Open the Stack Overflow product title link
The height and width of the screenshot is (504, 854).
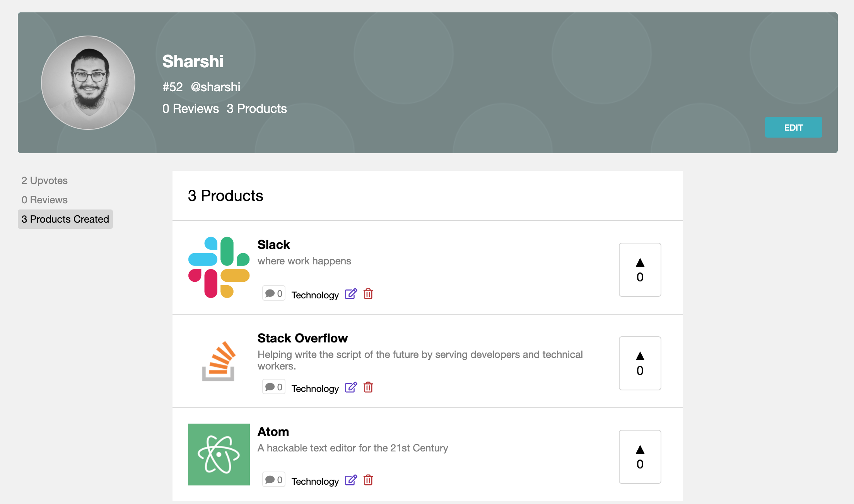302,338
